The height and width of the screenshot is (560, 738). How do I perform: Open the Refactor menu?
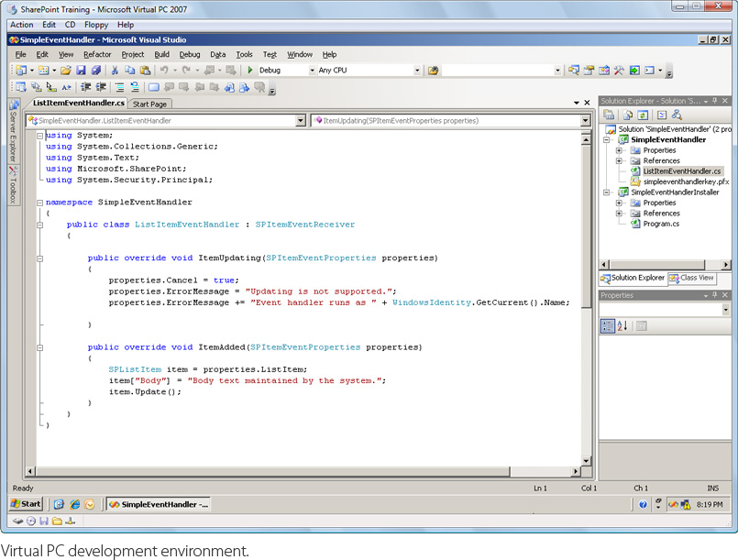(97, 55)
